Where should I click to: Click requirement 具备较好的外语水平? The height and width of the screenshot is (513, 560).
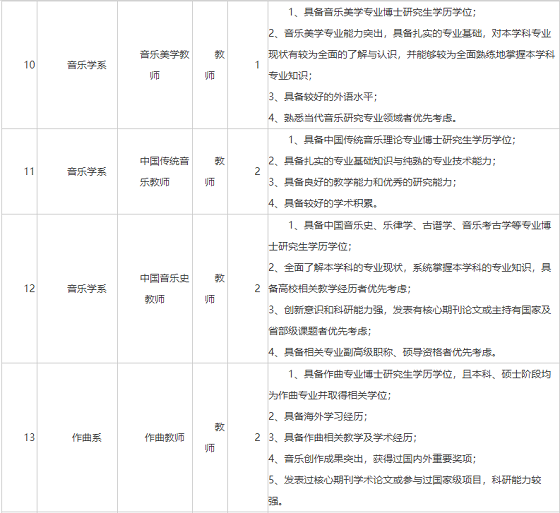329,96
